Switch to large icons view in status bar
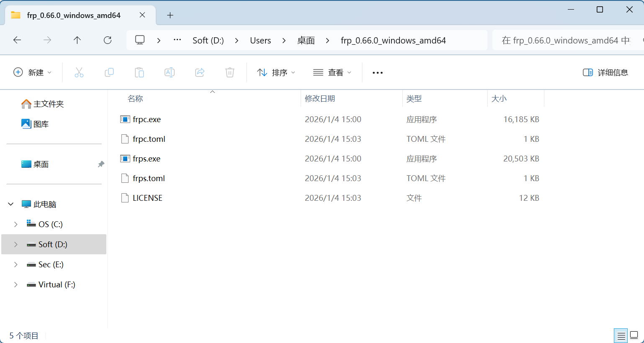Screen dimensions: 644x343 (x=634, y=335)
